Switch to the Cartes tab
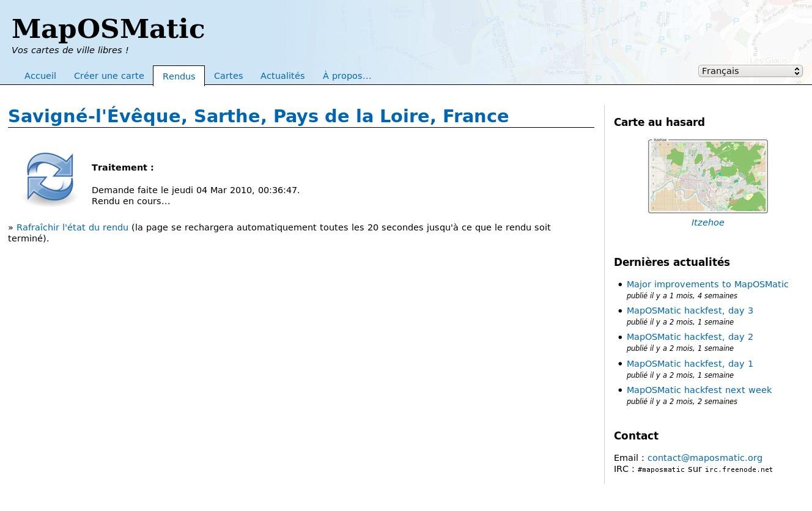 click(x=229, y=76)
